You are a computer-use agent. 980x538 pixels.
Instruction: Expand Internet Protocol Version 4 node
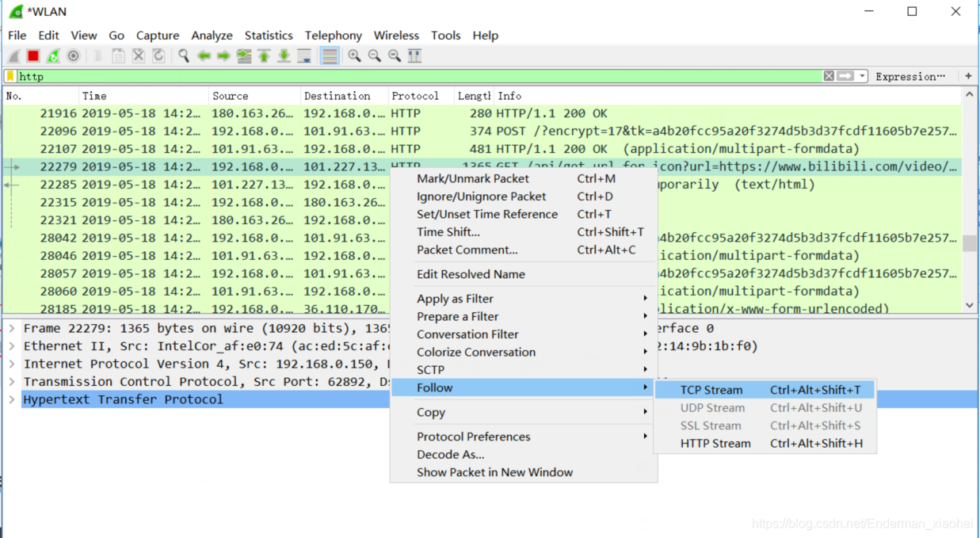click(x=12, y=364)
